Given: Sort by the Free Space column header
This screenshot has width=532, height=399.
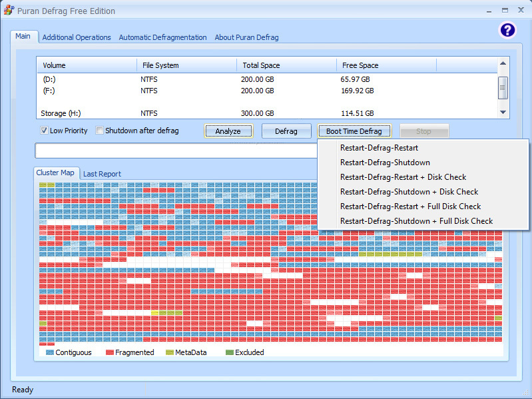Looking at the screenshot, I should tap(386, 65).
